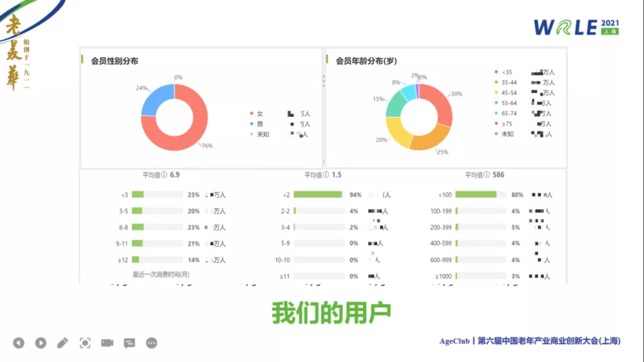This screenshot has width=644, height=362.
Task: Open the subtitles chat bubble icon
Action: (129, 343)
